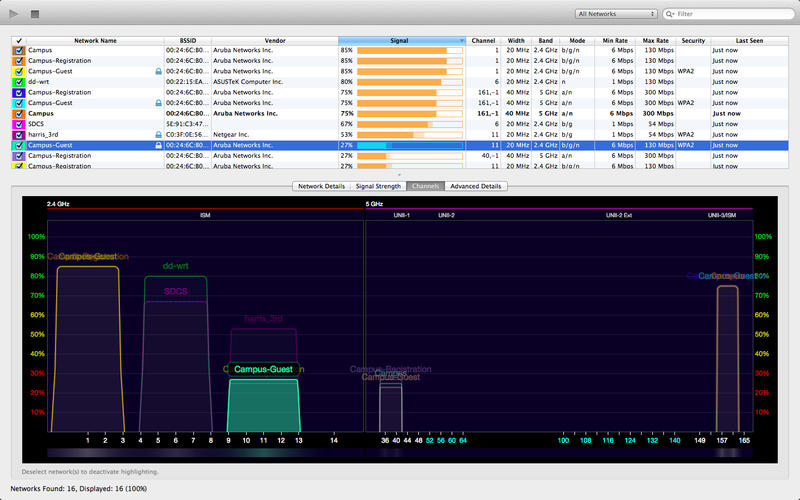Click lock icon on selected Campus-Guest row

click(158, 145)
